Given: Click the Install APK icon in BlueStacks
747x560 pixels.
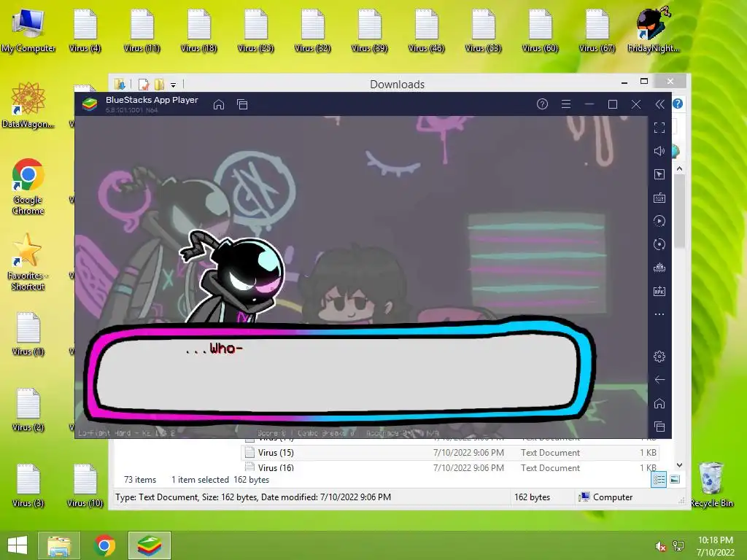Looking at the screenshot, I should coord(659,291).
